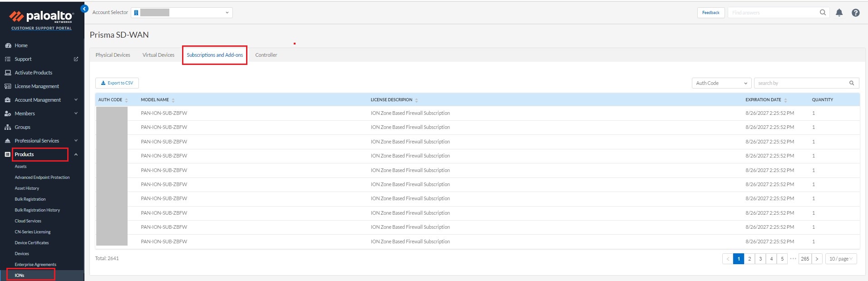Viewport: 868px width, 281px height.
Task: Click the Professional Services icon
Action: pyautogui.click(x=8, y=141)
